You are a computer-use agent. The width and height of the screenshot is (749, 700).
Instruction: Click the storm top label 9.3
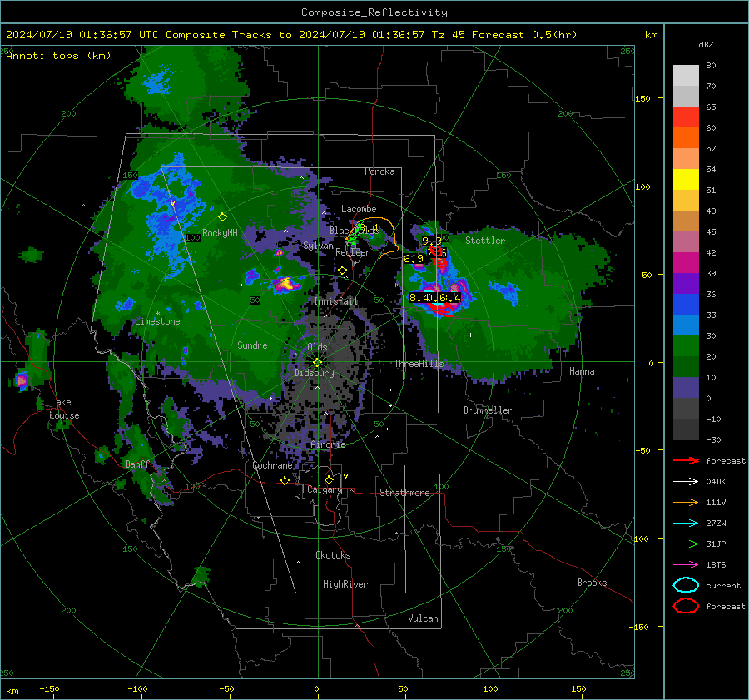431,241
